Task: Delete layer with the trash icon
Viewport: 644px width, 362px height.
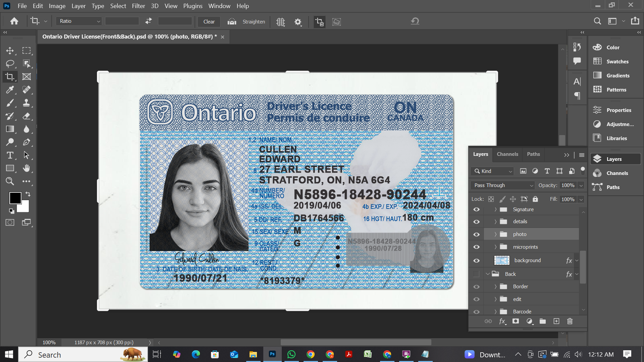Action: [x=570, y=321]
